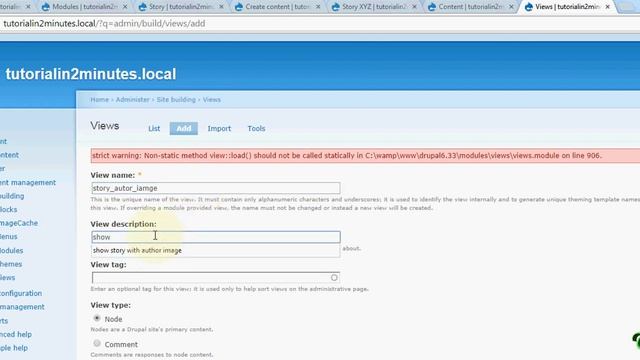Open Menus in sidebar menu
Screen dimensions: 640x360
point(9,237)
